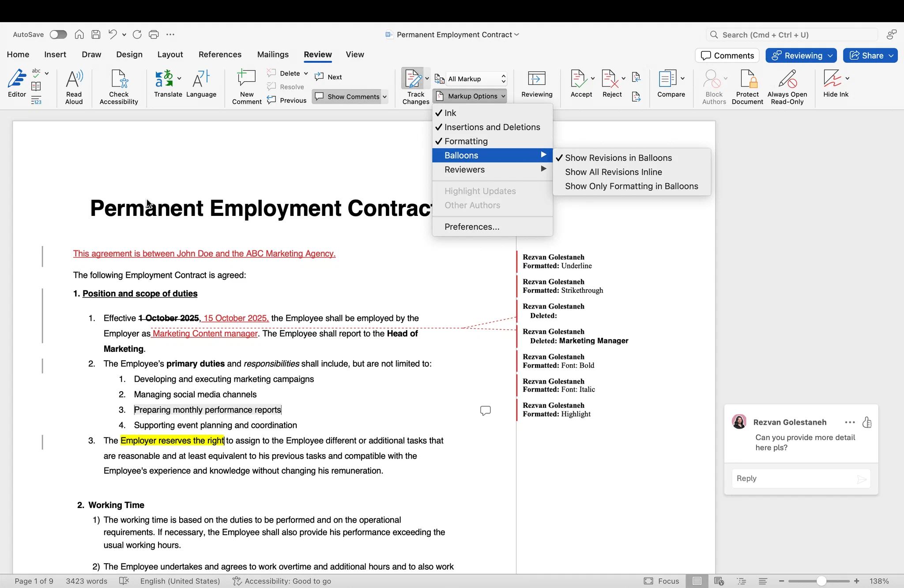This screenshot has height=588, width=904.
Task: Open Preferences... from Markup Options menu
Action: (x=492, y=227)
